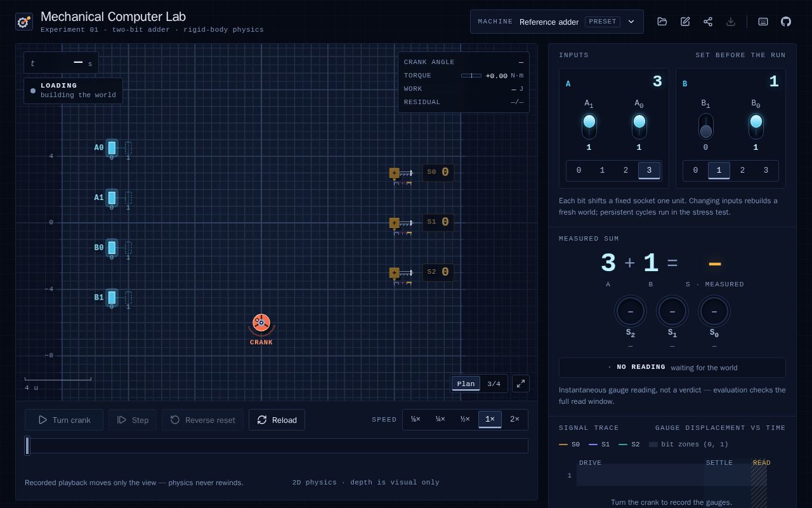Click the S1 measured output dial
Screen dimensions: 812x508
coord(672,311)
